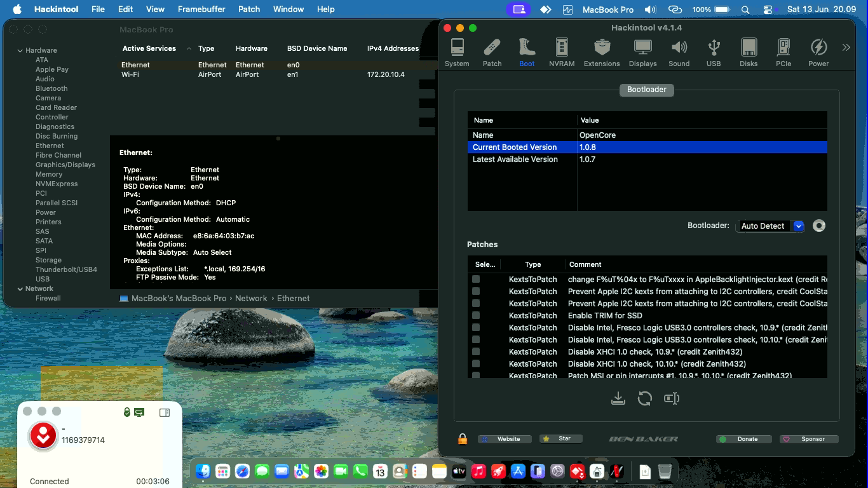Click the Sound speaker toolbar icon
Screen dimensions: 868x488
(679, 53)
